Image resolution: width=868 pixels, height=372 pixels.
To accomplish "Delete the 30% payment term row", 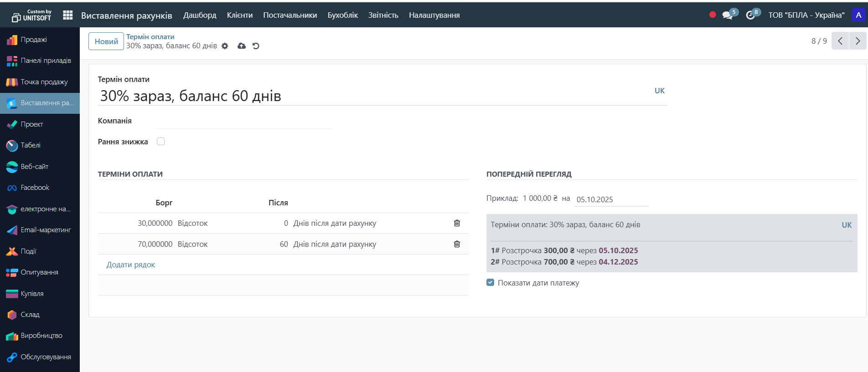I will pos(457,223).
